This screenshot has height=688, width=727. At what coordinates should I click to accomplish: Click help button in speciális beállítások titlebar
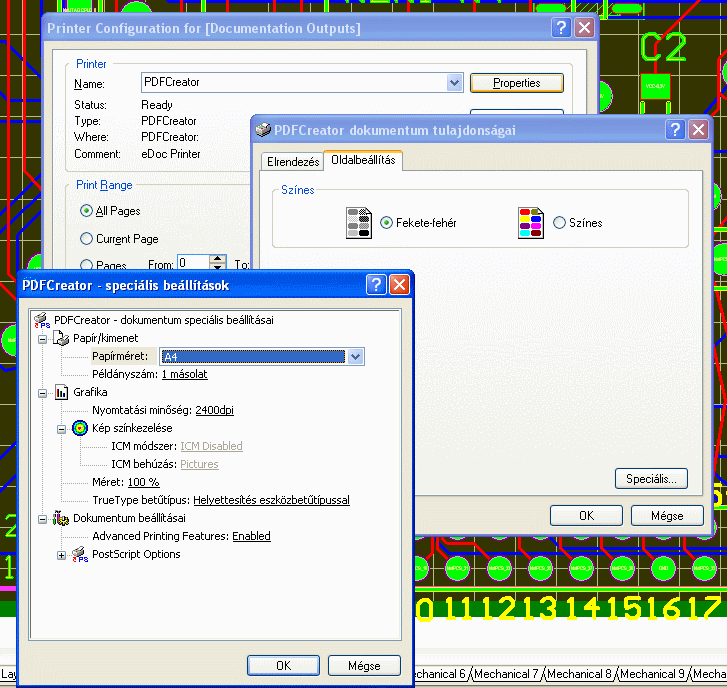tap(376, 285)
